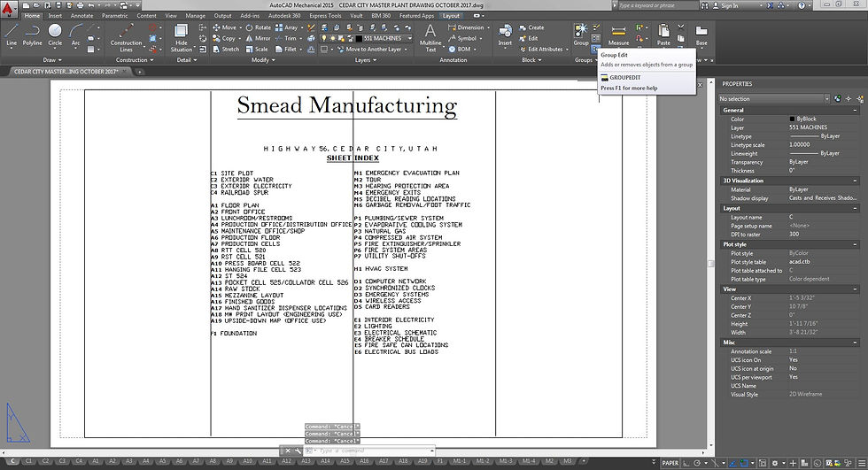This screenshot has width=868, height=470.
Task: Click the Array tool
Action: click(x=287, y=27)
